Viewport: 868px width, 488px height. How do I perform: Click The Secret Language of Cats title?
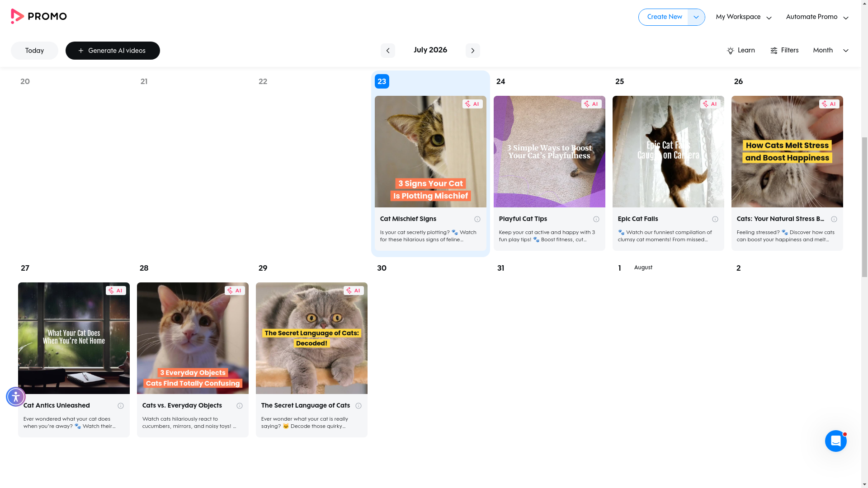(x=306, y=406)
